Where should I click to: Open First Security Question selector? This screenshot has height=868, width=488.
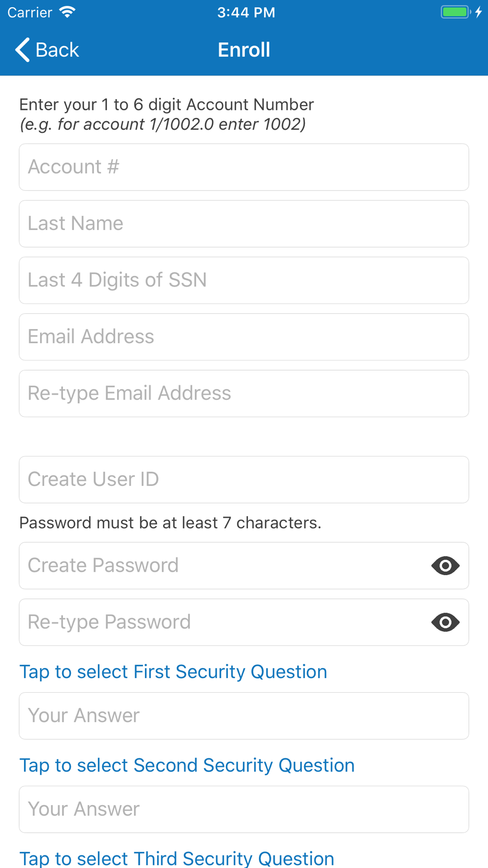pyautogui.click(x=173, y=672)
